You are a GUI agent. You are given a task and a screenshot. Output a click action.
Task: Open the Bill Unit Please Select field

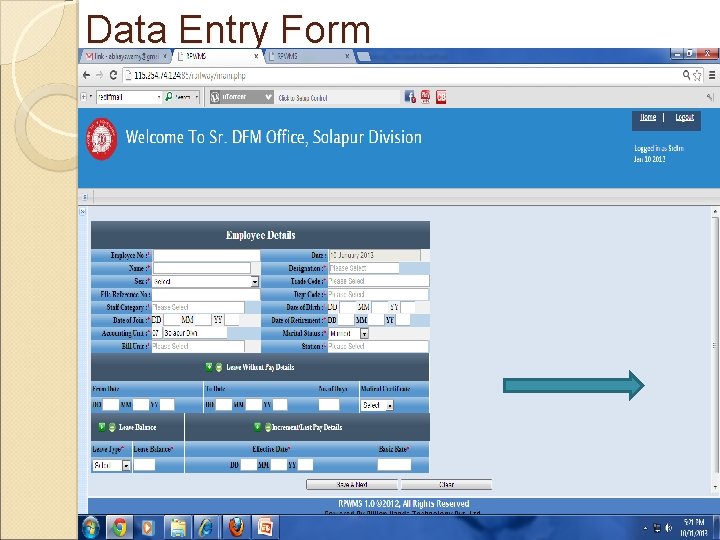[198, 346]
